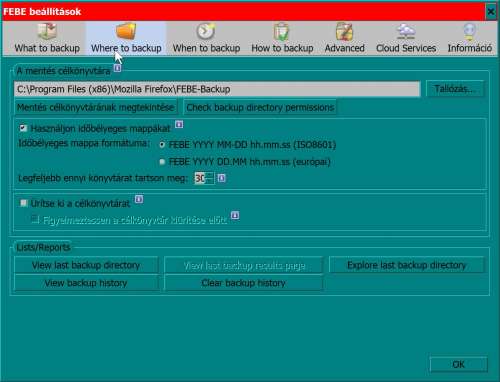This screenshot has width=500, height=382.
Task: Click the info icon beside Ürítse ki a célkönyvtárat
Action: pos(139,199)
